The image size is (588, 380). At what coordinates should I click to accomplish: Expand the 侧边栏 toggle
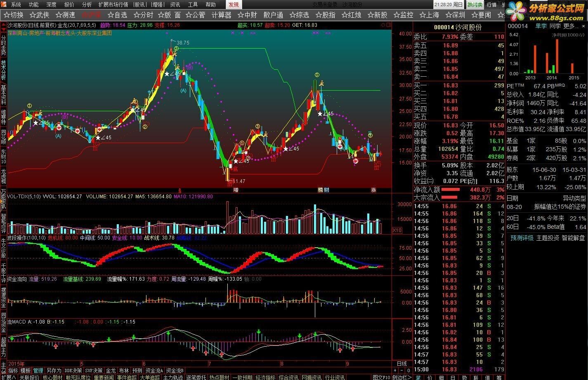[x=402, y=377]
